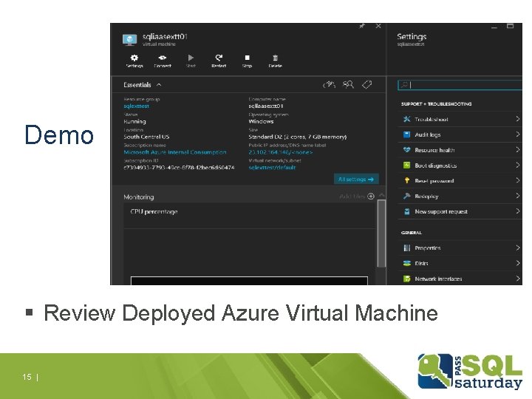
Task: Open the public IP address link
Action: (x=281, y=152)
